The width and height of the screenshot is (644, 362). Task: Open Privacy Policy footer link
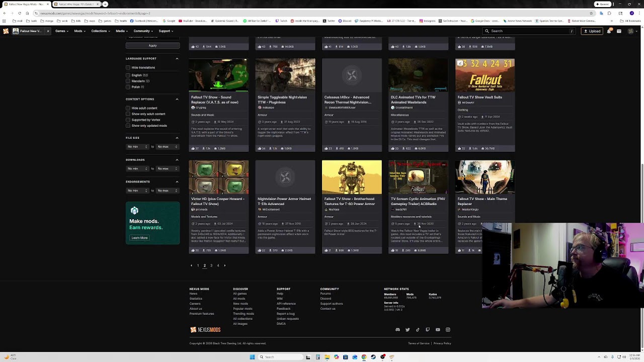coord(442,343)
